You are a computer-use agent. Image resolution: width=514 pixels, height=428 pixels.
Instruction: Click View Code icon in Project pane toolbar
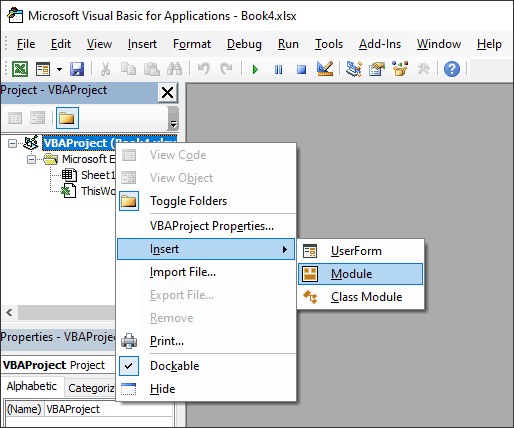pos(15,118)
